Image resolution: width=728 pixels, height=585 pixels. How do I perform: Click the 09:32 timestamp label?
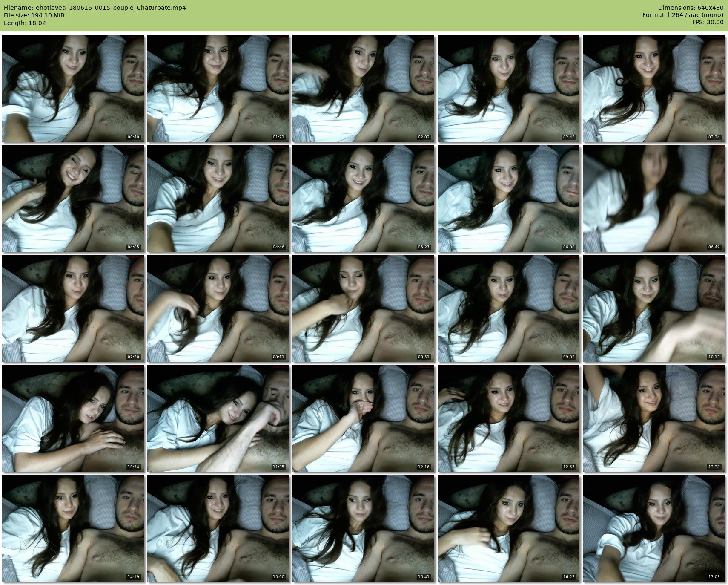click(x=568, y=357)
